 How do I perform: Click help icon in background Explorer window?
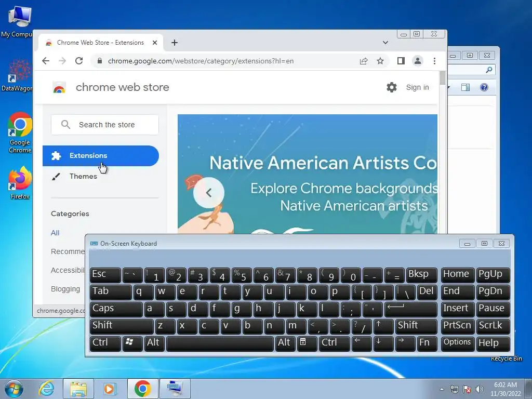pos(484,87)
